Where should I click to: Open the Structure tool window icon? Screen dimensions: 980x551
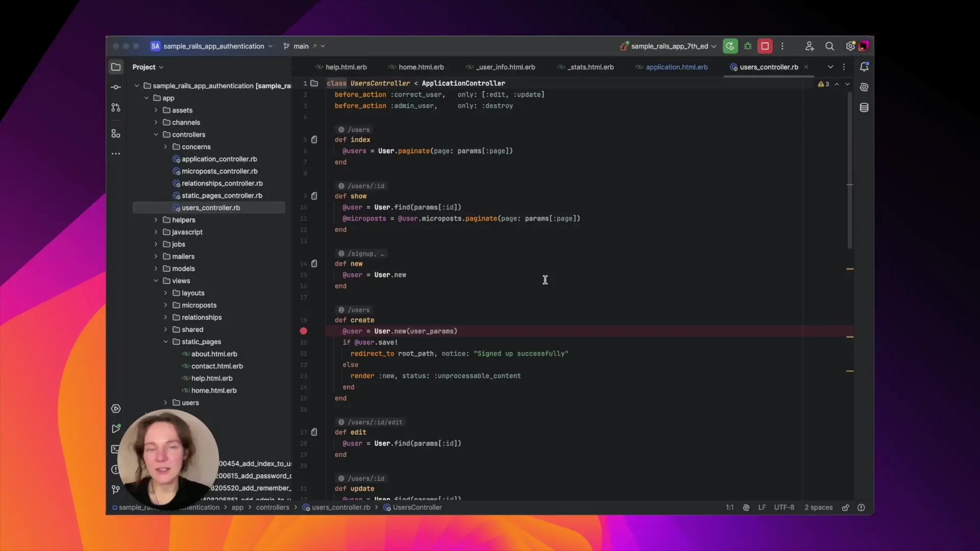pos(116,133)
